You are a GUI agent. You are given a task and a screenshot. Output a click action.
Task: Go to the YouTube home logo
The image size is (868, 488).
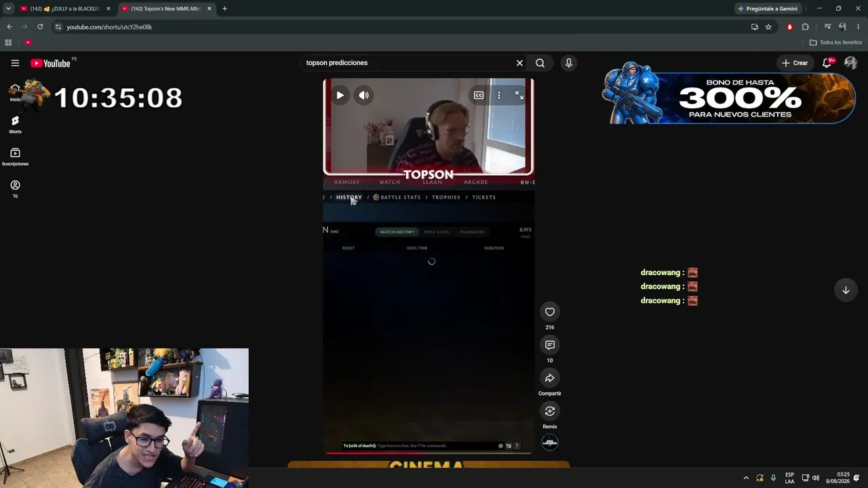click(x=50, y=63)
